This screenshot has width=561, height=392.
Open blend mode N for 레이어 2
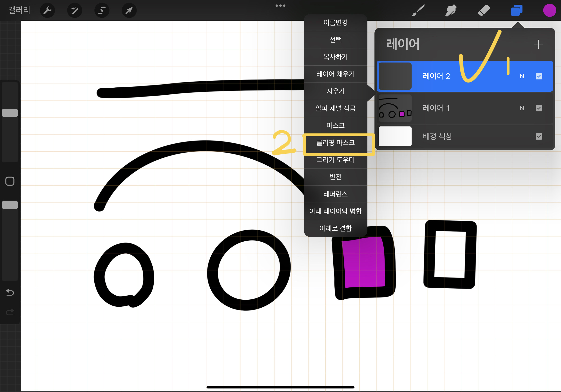[522, 76]
